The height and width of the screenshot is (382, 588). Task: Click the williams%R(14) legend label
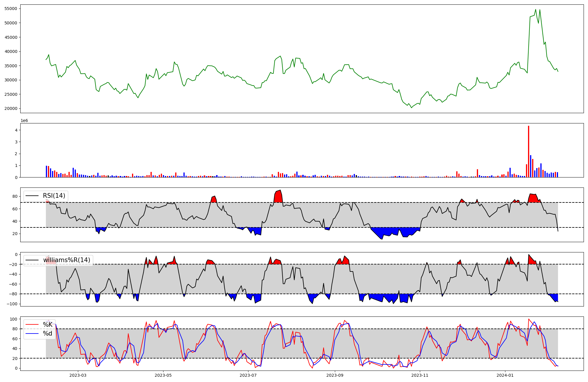click(x=67, y=260)
